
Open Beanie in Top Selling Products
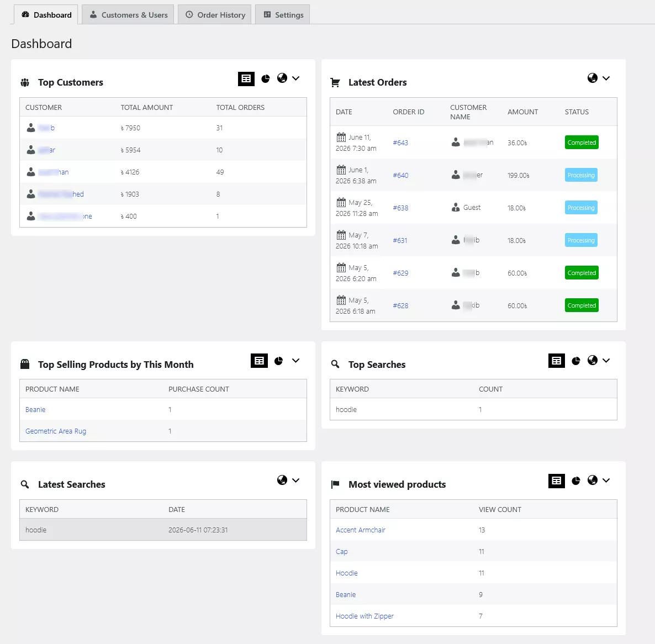click(x=35, y=410)
